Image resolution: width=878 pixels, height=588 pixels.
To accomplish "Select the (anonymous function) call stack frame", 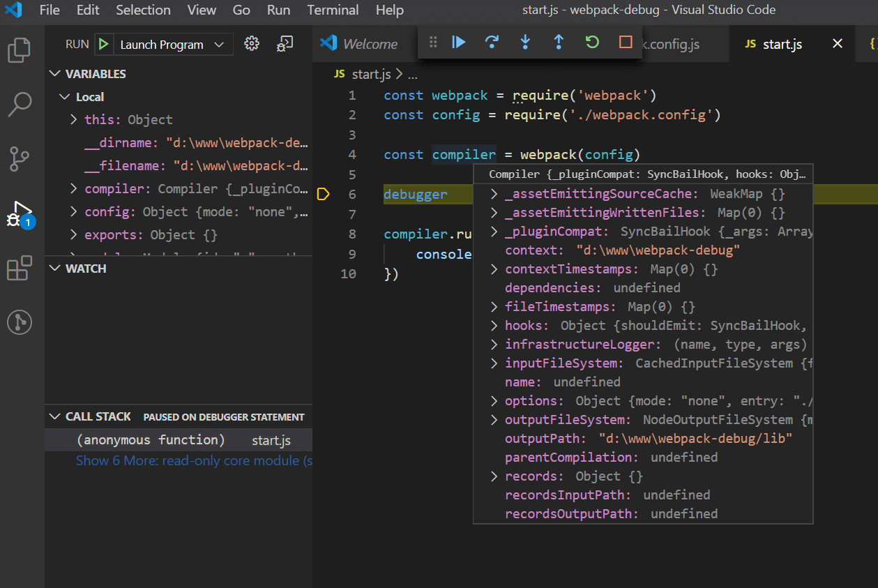I will 179,440.
